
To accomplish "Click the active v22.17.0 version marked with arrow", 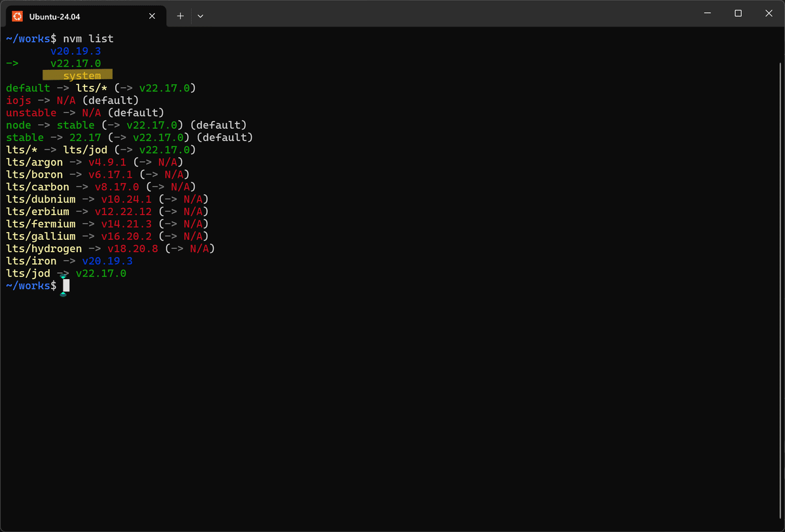I will pos(77,63).
